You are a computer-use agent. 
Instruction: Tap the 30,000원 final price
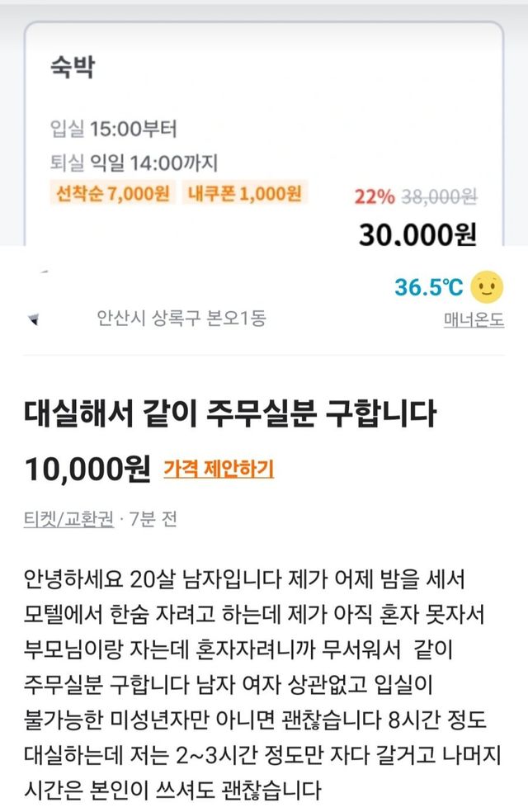point(417,235)
